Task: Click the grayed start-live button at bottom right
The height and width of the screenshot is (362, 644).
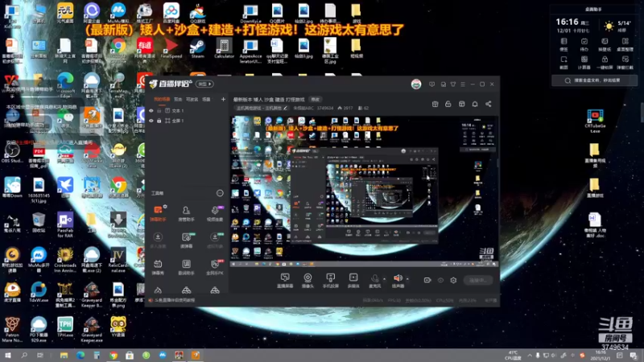Action: click(x=478, y=280)
